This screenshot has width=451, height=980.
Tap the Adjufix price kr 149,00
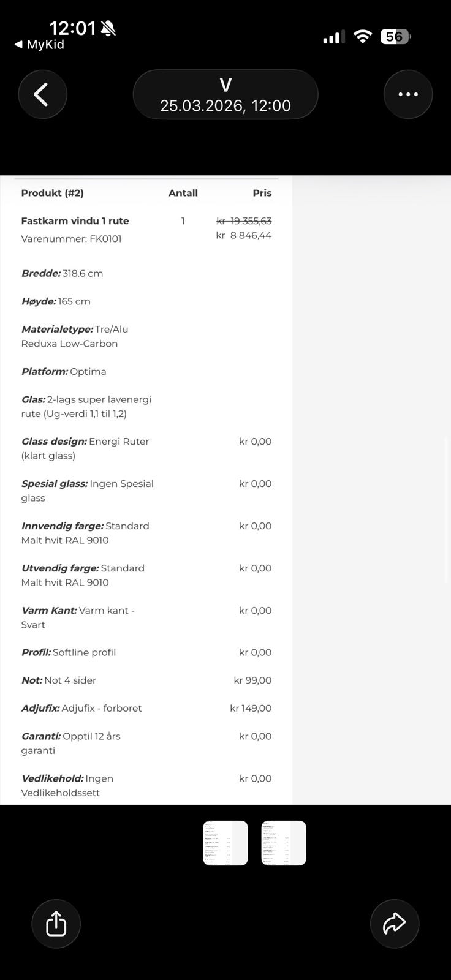coord(251,708)
